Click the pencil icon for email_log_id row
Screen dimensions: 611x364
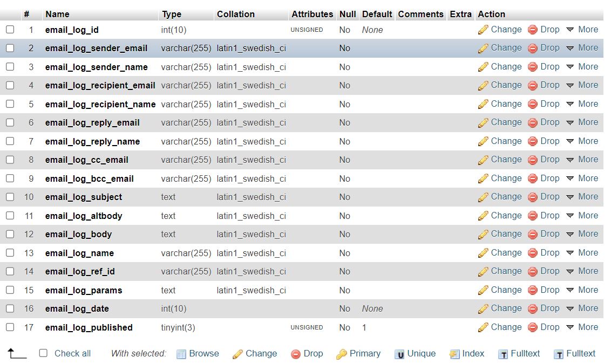pos(483,30)
